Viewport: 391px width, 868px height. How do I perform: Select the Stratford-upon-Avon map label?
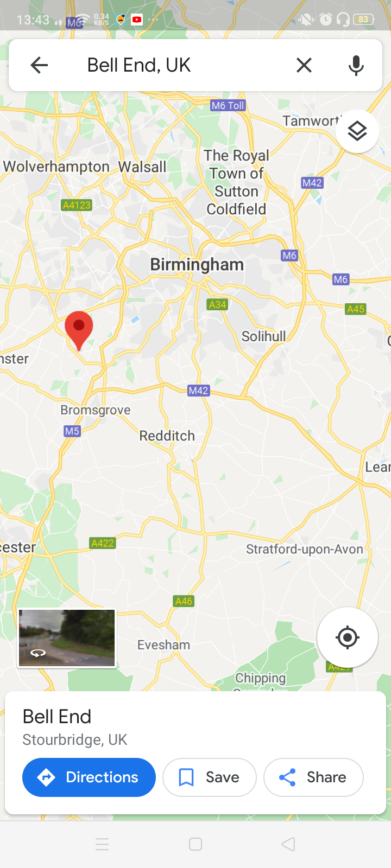(x=305, y=549)
